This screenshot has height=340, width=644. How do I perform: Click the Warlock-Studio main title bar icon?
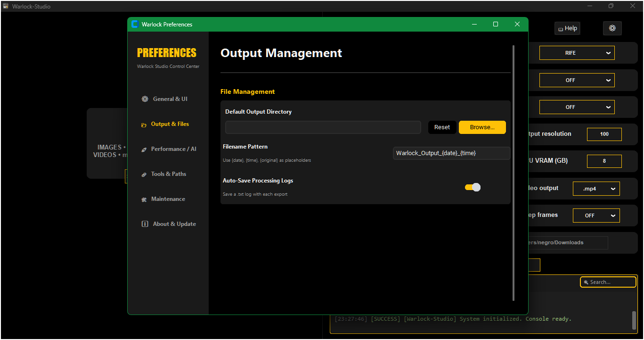[6, 6]
